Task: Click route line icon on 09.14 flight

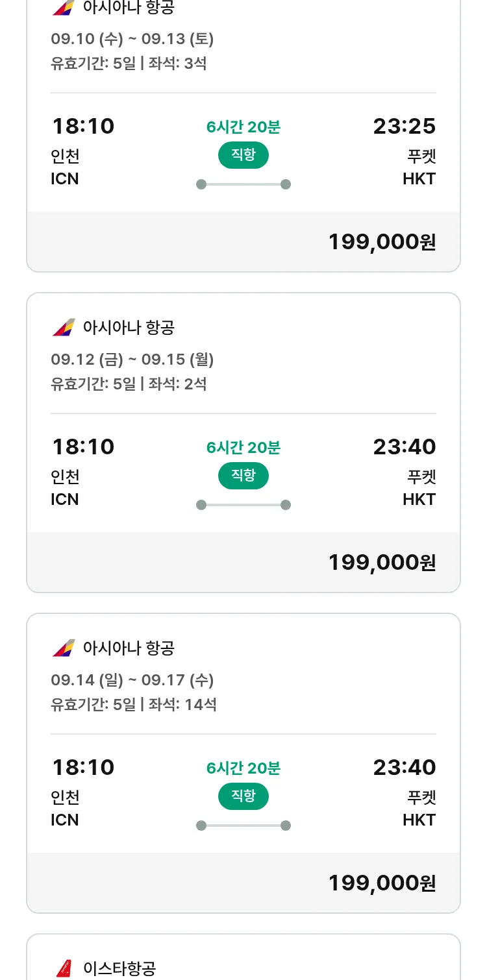Action: click(x=243, y=826)
